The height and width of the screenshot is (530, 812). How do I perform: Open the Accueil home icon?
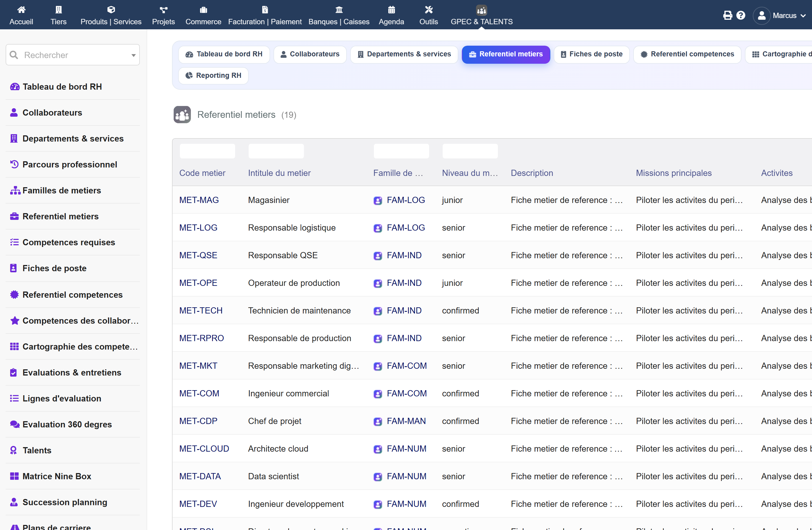(21, 10)
